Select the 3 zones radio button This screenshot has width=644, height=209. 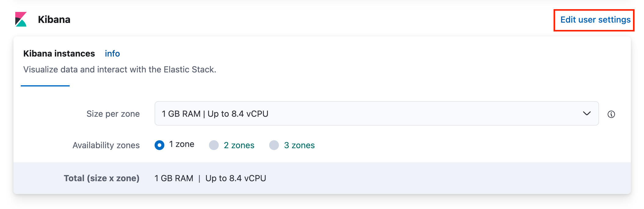coord(274,145)
